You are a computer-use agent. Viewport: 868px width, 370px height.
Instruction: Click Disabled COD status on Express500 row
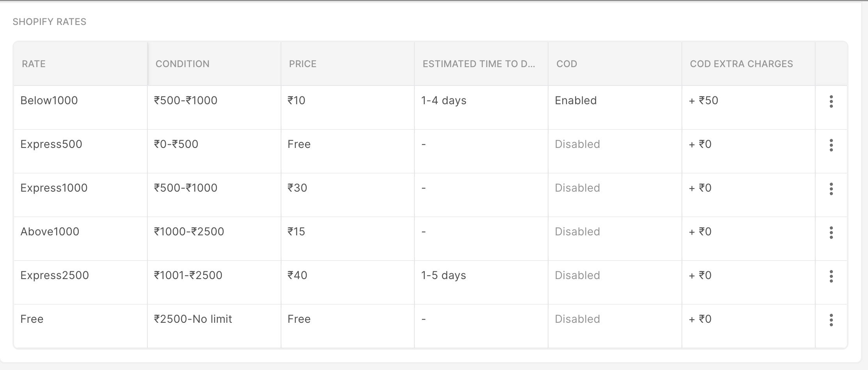coord(577,144)
